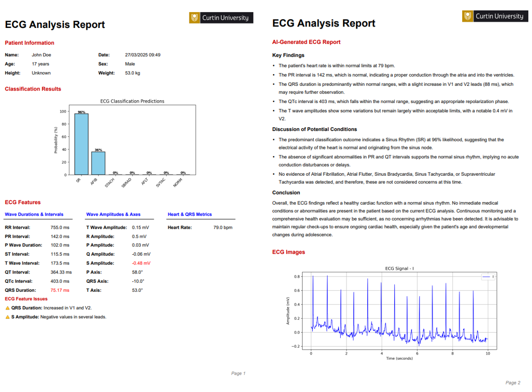Viewport: 532px width, 392px height.
Task: Click the P Wave Duration value 102.0 ms
Action: (60, 245)
